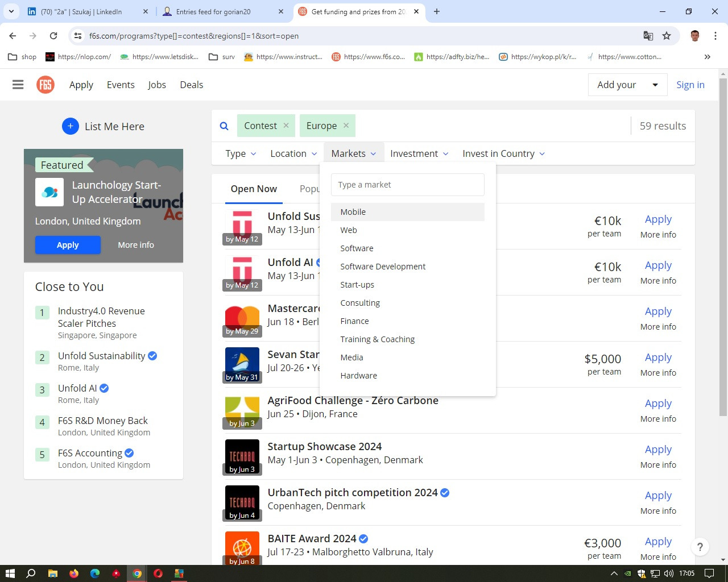Choose Finance in the markets list

click(354, 321)
